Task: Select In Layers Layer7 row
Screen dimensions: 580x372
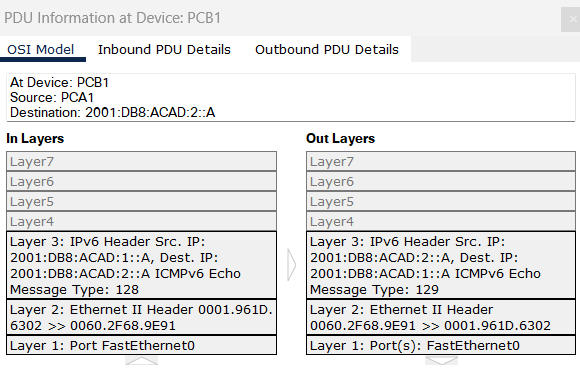Action: (141, 162)
